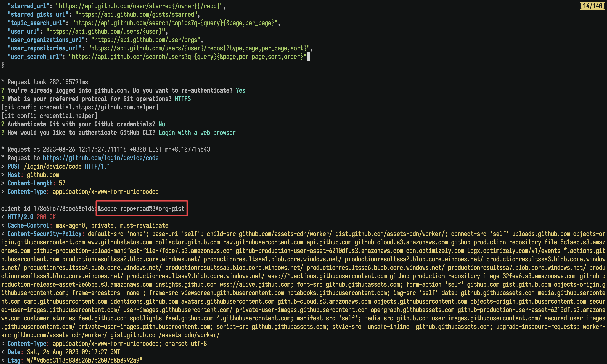Screen dimensions: 607x364
Task: Click the "You're already logged into github.com" prompt
Action: click(120, 91)
